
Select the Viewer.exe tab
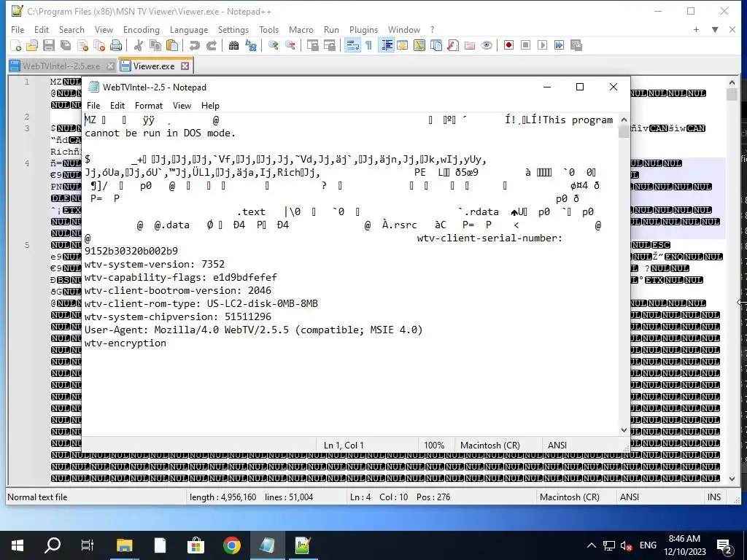pyautogui.click(x=153, y=66)
